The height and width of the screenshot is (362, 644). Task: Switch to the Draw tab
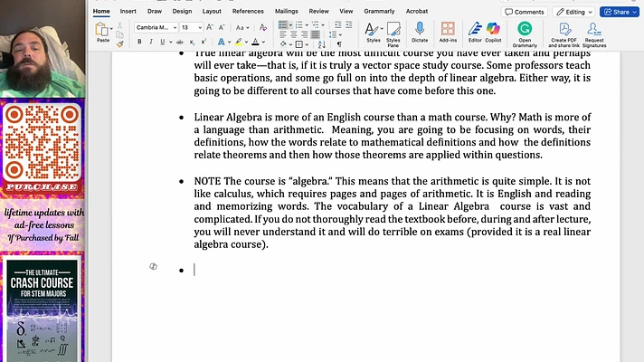(x=155, y=11)
